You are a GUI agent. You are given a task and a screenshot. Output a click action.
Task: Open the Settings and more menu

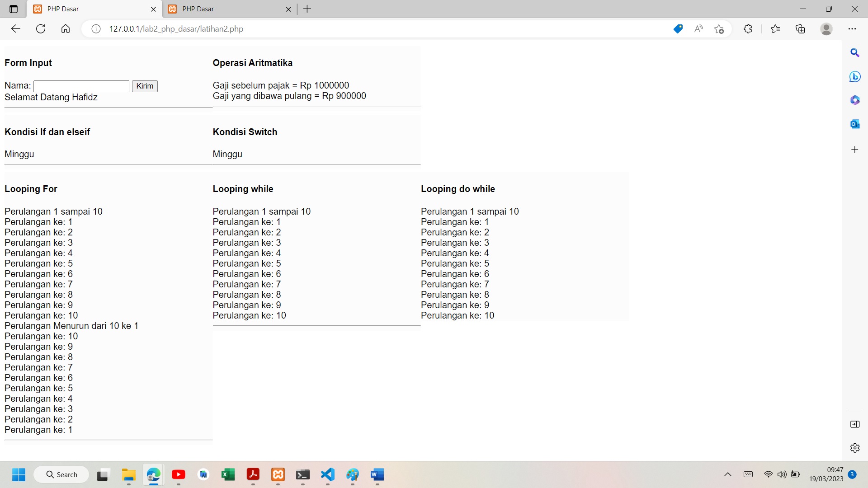click(x=852, y=29)
